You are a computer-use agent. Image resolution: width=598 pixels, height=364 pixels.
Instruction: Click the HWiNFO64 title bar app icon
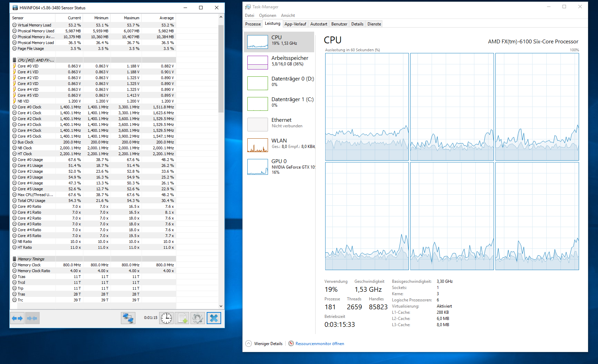[x=15, y=8]
